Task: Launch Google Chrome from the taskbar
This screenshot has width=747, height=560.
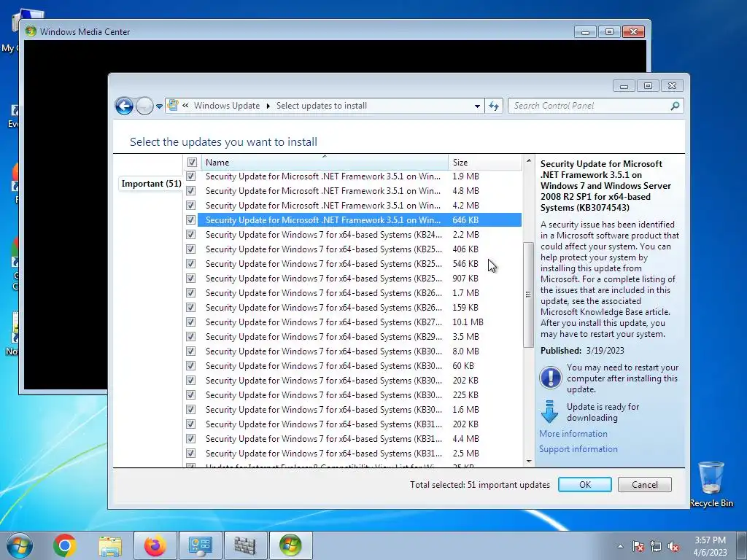Action: [65, 545]
